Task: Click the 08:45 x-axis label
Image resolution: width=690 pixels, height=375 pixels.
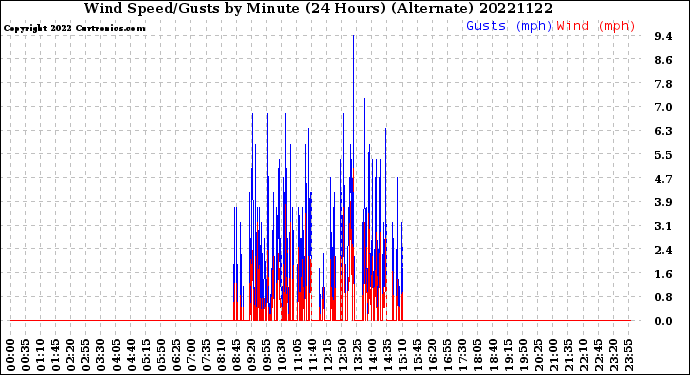Action: pos(236,355)
